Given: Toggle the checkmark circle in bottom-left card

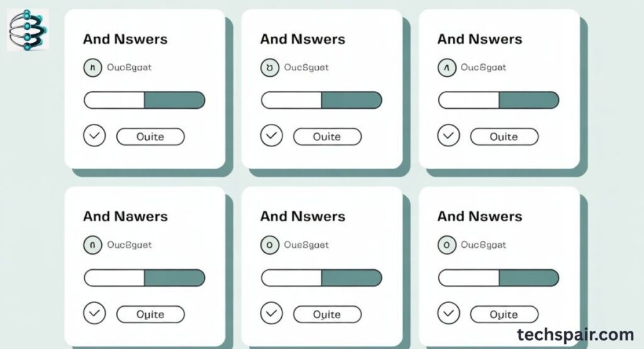Looking at the screenshot, I should 94,313.
